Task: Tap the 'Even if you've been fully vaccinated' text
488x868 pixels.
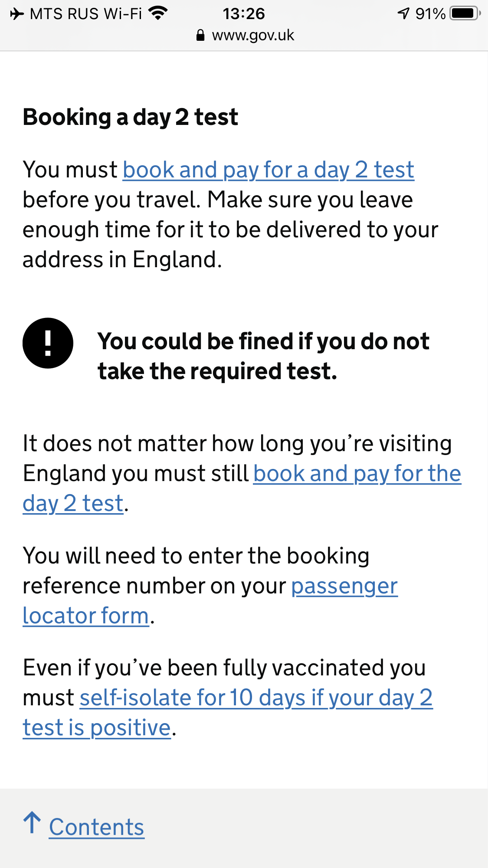Action: click(x=224, y=668)
